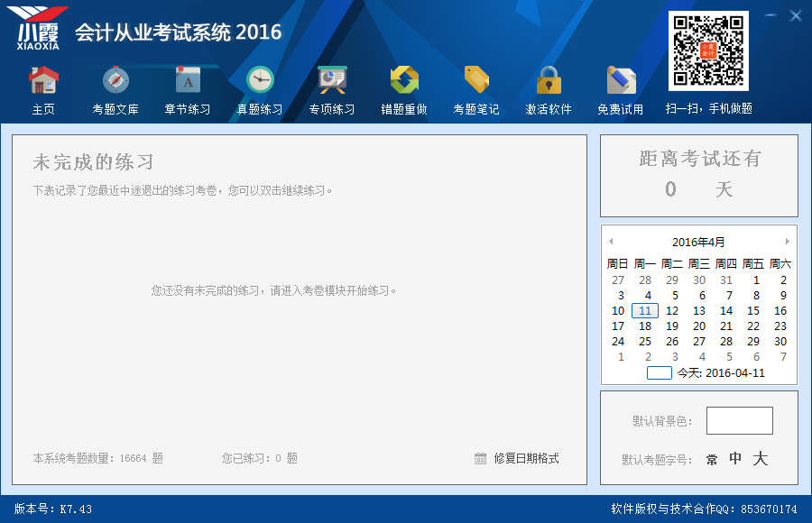Open 真题练习 clock icon
Image resolution: width=812 pixels, height=523 pixels.
coord(260,80)
